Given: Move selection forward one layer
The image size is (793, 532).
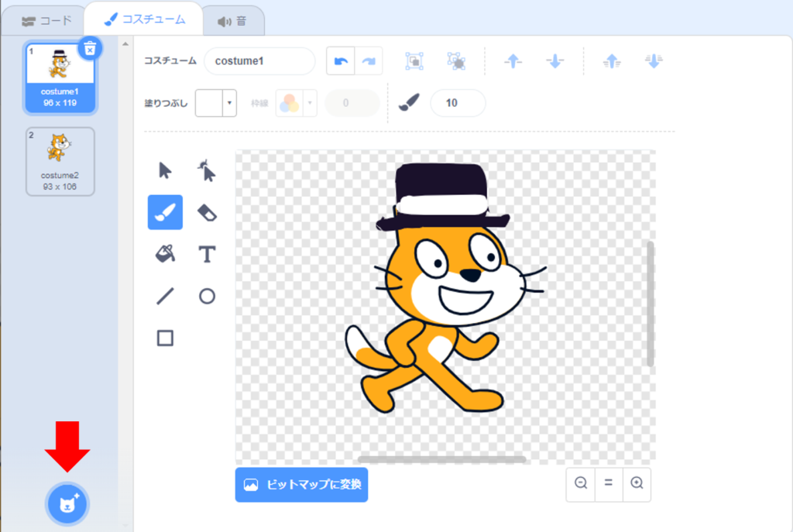Looking at the screenshot, I should [x=513, y=61].
